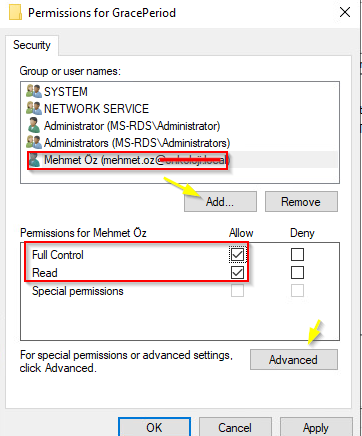Confirm with the OK button

tap(154, 427)
